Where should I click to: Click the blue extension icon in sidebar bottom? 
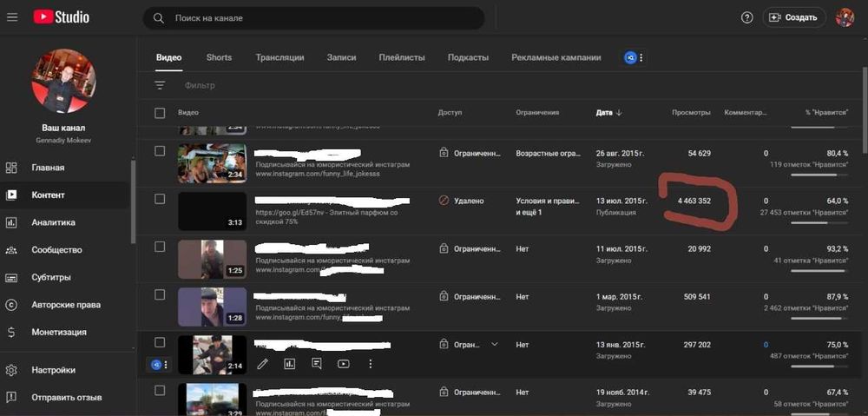[x=156, y=365]
